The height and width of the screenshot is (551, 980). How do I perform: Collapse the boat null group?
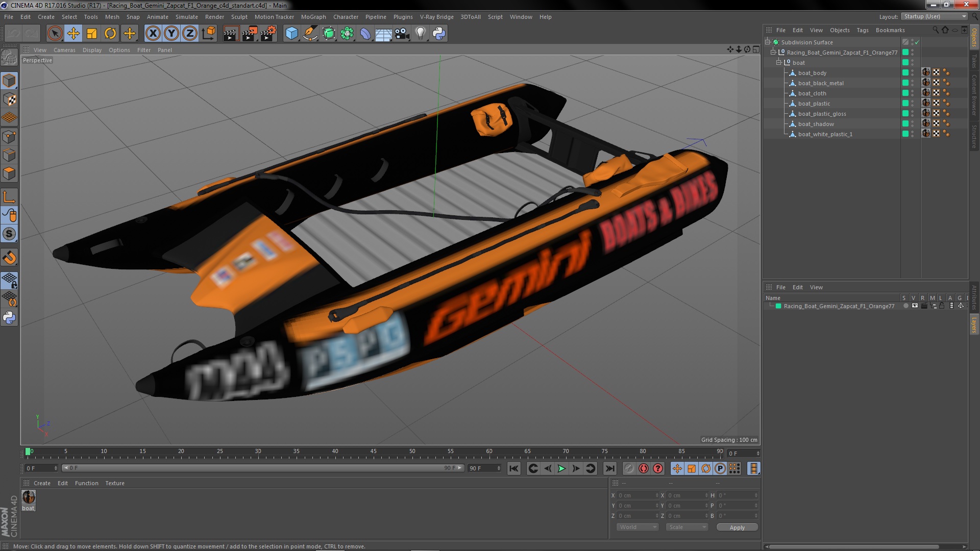point(779,63)
